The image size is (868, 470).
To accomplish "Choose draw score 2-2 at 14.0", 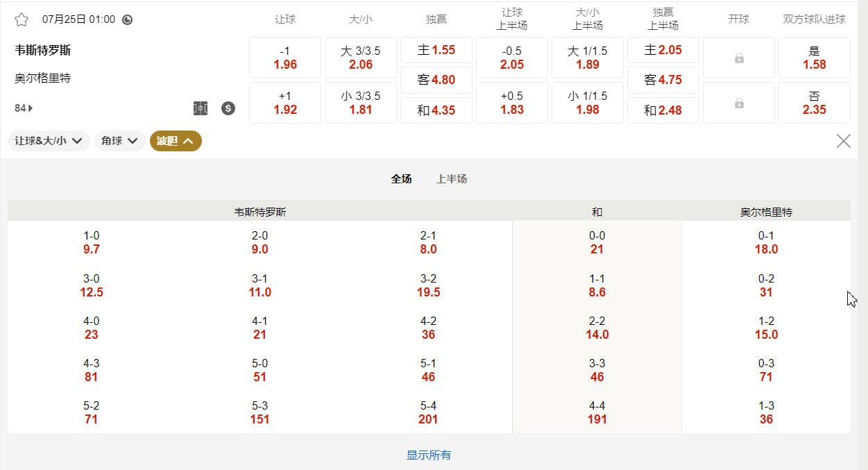I will point(597,328).
